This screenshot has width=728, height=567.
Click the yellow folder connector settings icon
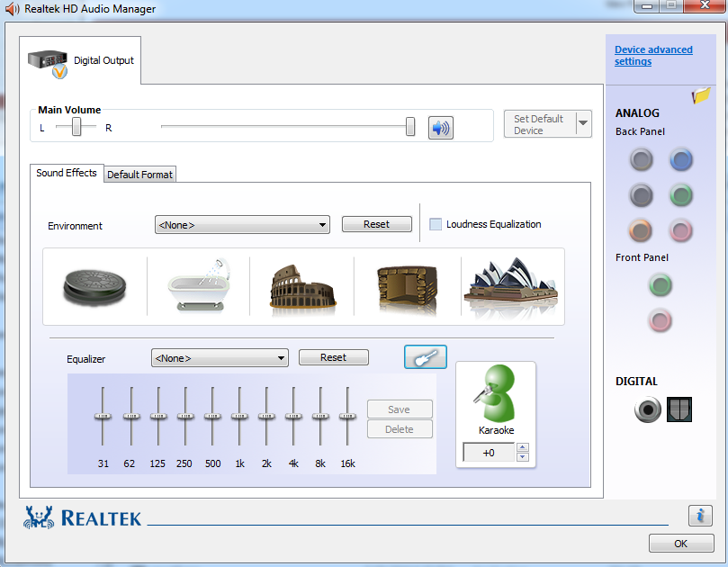(x=701, y=96)
